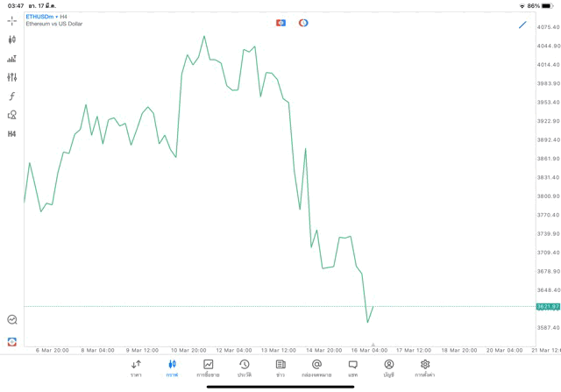This screenshot has width=561, height=392.
Task: Open the Mailbox (กล่องจดหมาย) tab
Action: pos(316,368)
